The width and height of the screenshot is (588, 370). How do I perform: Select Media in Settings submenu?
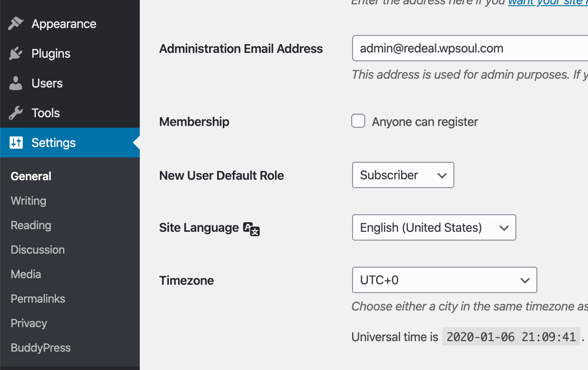[x=26, y=274]
